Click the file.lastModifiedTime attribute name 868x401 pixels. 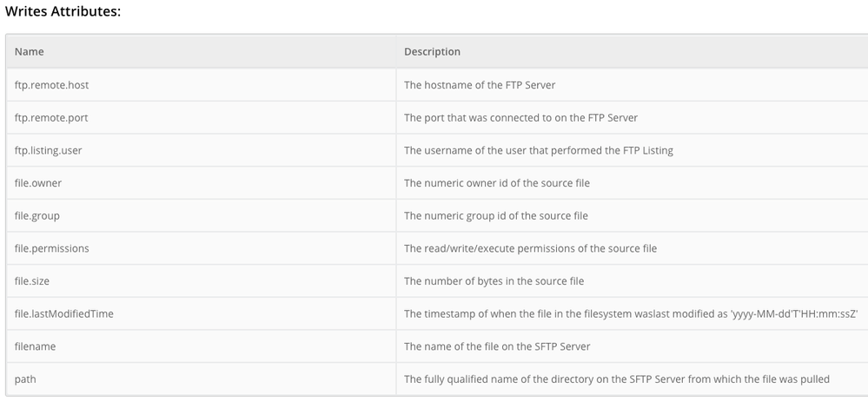(64, 313)
